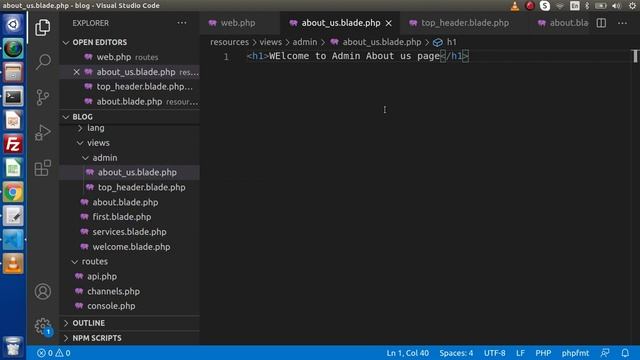
Task: Open the Visual Studio Code dock icon
Action: [x=13, y=240]
